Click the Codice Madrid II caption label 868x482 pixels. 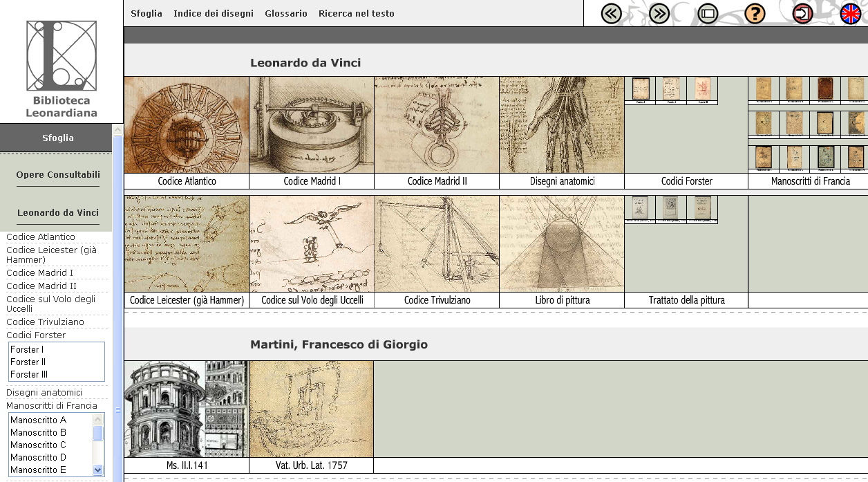(437, 181)
